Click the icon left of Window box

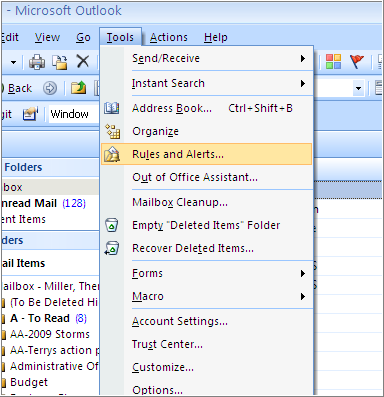point(30,114)
